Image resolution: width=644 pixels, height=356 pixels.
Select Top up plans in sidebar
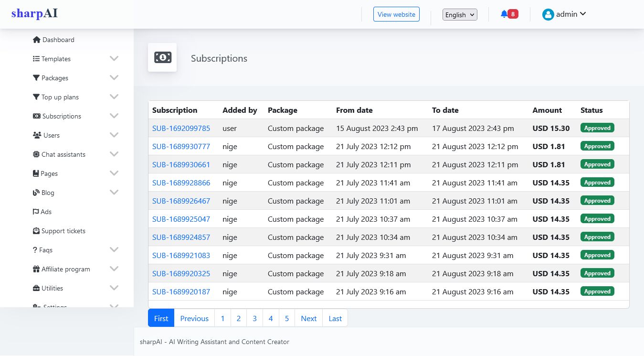coord(60,97)
